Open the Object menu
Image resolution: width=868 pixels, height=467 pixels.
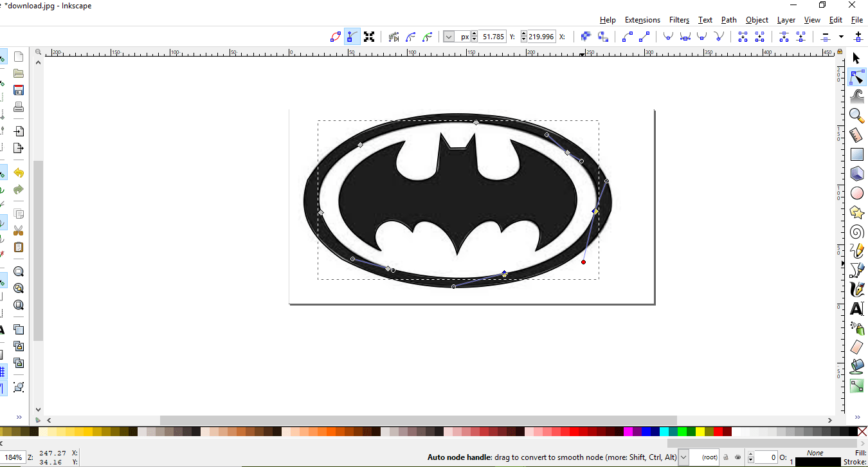[757, 20]
